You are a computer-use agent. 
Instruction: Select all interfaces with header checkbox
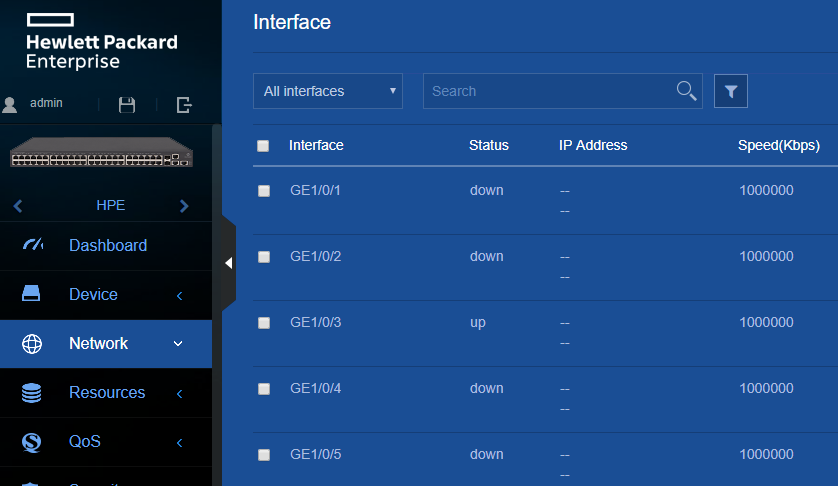pos(263,146)
